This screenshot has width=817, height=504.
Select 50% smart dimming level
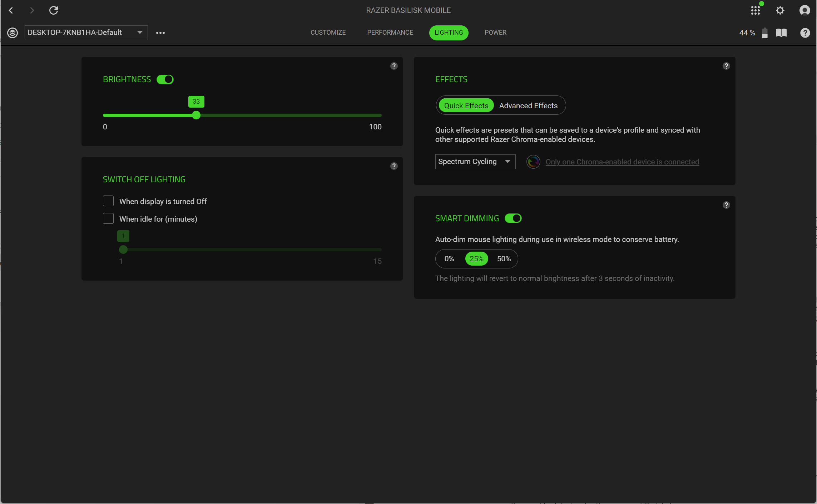tap(504, 258)
